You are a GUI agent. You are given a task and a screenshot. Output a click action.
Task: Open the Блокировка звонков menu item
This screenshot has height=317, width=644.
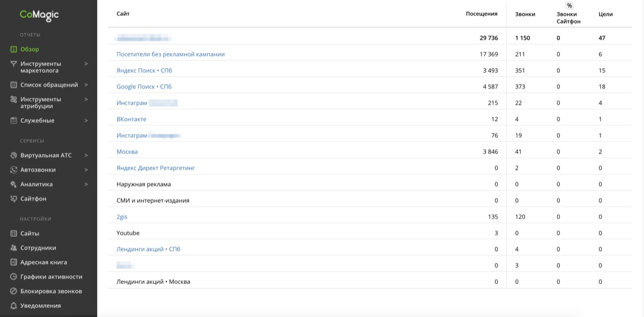point(51,291)
